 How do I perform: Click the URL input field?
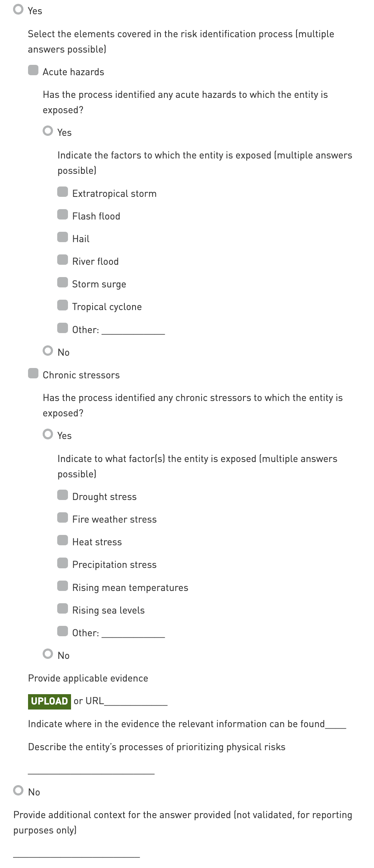point(136,701)
